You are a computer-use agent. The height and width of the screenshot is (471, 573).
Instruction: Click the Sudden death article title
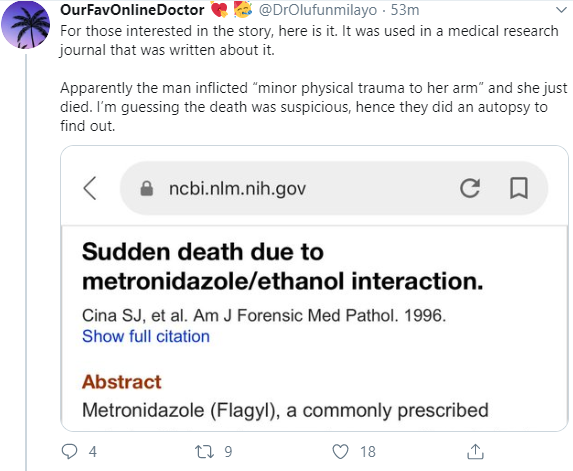[282, 267]
